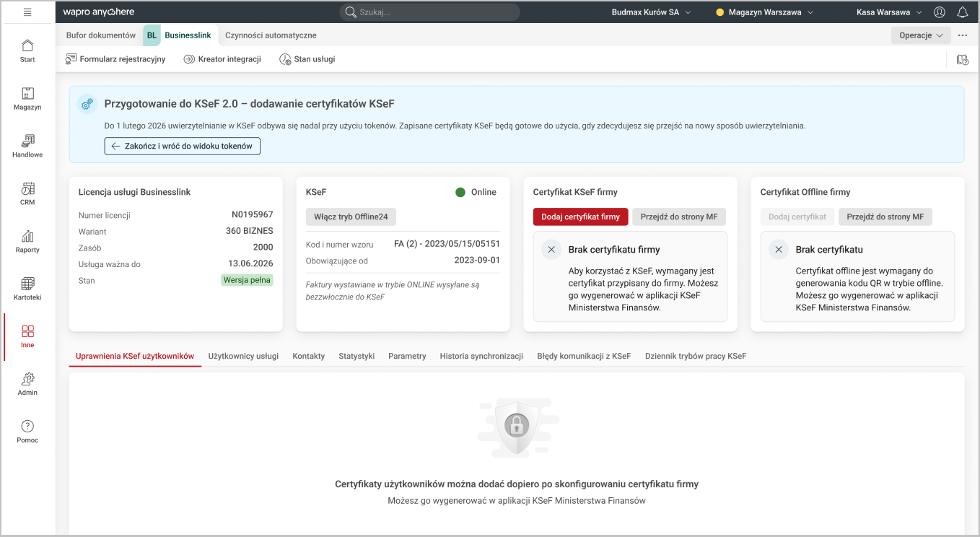Viewport: 980px width, 537px height.
Task: Open Kreator integracji from toolbar
Action: [x=222, y=59]
